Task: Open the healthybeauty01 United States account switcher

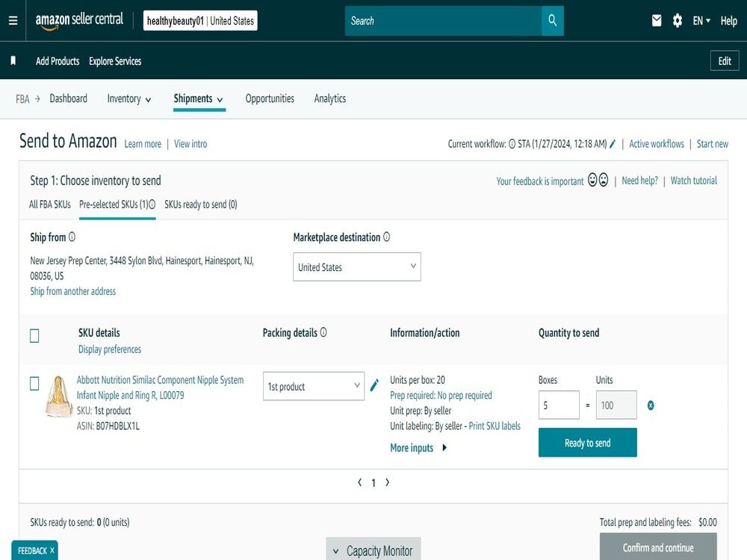Action: tap(200, 20)
